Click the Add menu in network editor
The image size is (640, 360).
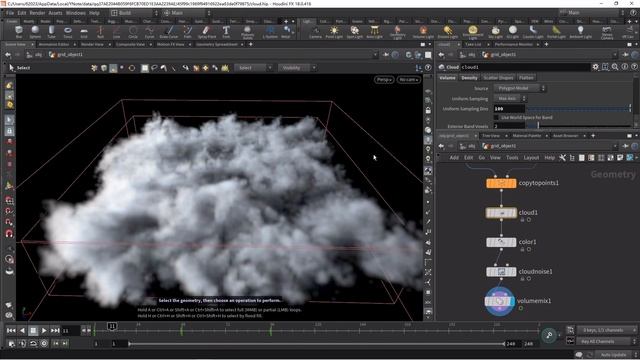point(454,158)
